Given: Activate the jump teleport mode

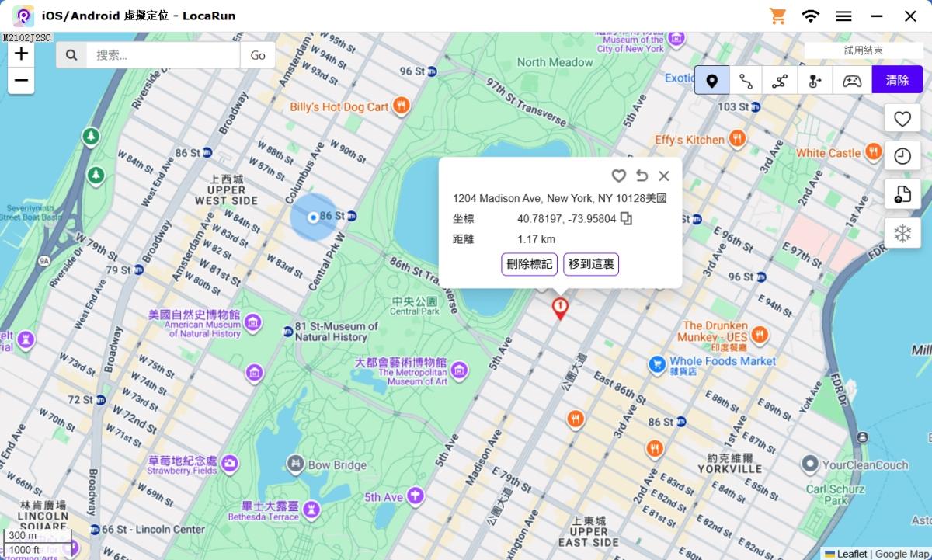Looking at the screenshot, I should [815, 80].
